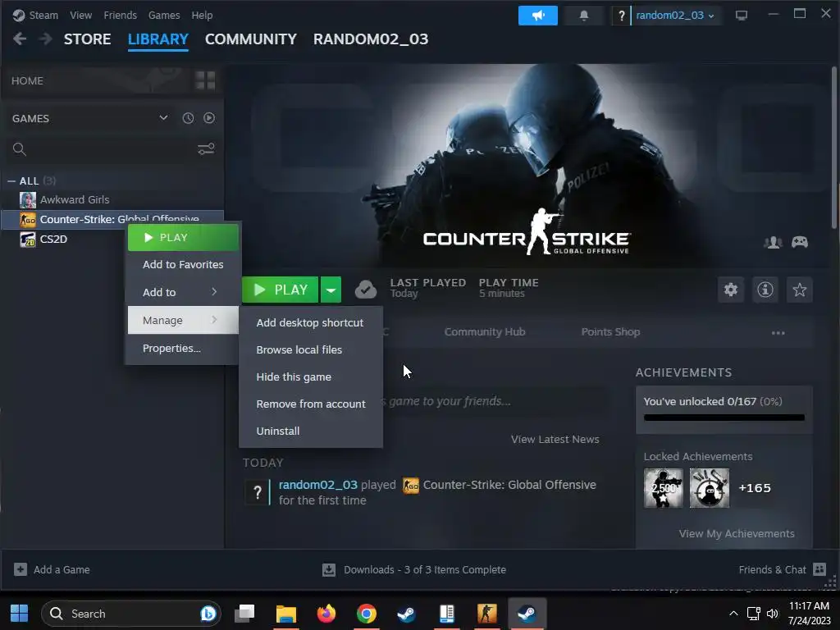The image size is (840, 630).
Task: Open random02_03 profile link in activity
Action: [x=317, y=484]
